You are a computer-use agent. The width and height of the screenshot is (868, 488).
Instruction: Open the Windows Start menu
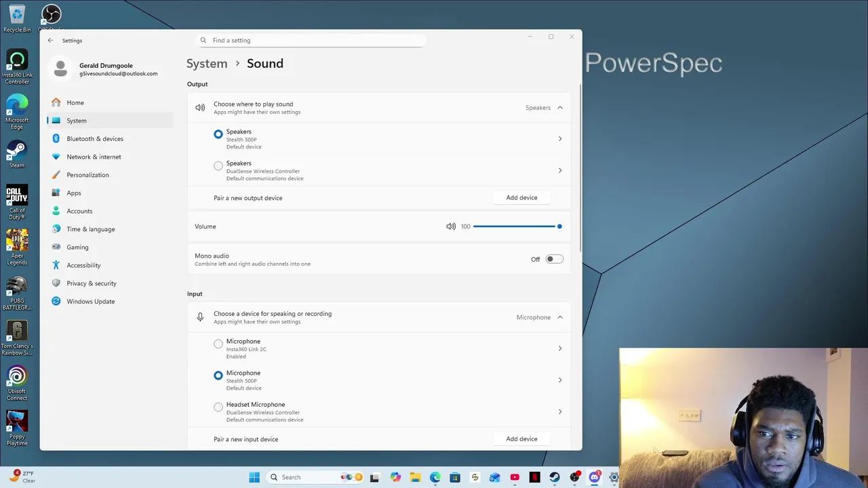[254, 477]
